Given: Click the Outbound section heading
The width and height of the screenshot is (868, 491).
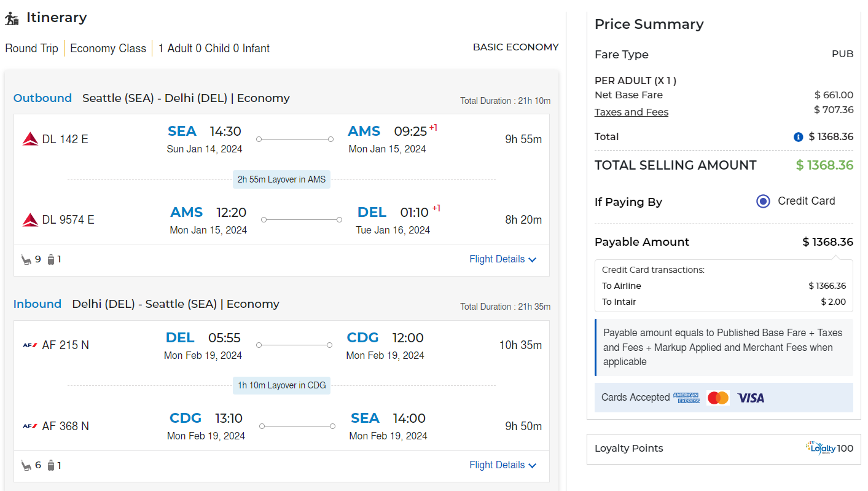Looking at the screenshot, I should click(42, 98).
